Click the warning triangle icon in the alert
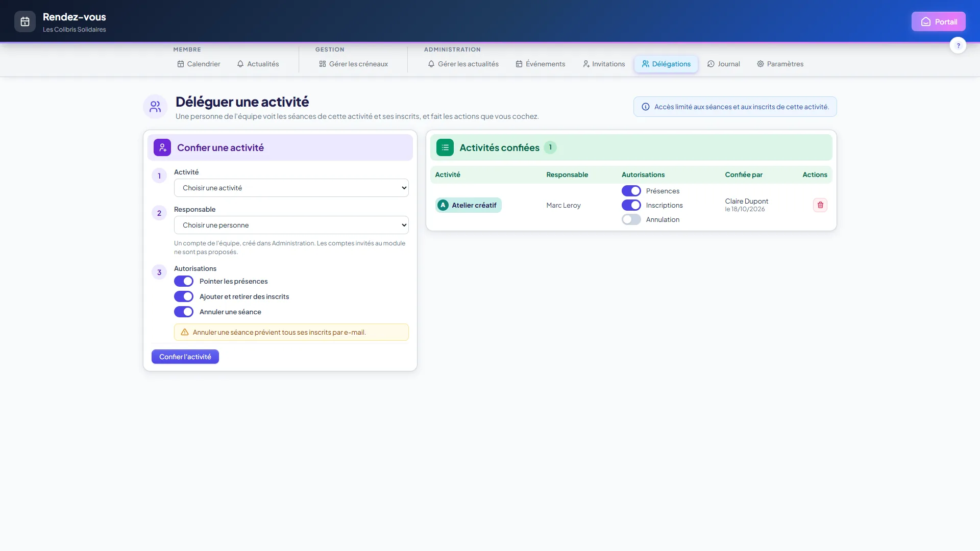 [x=185, y=332]
